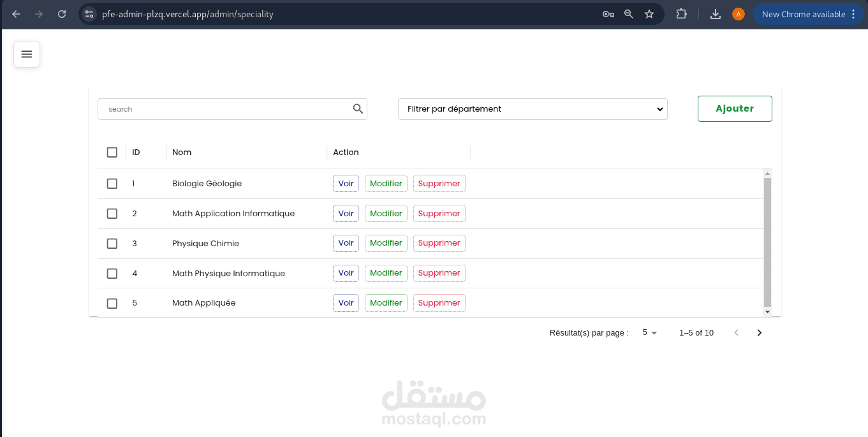Click Modifier for Biologie Géologie
This screenshot has width=868, height=437.
point(386,183)
